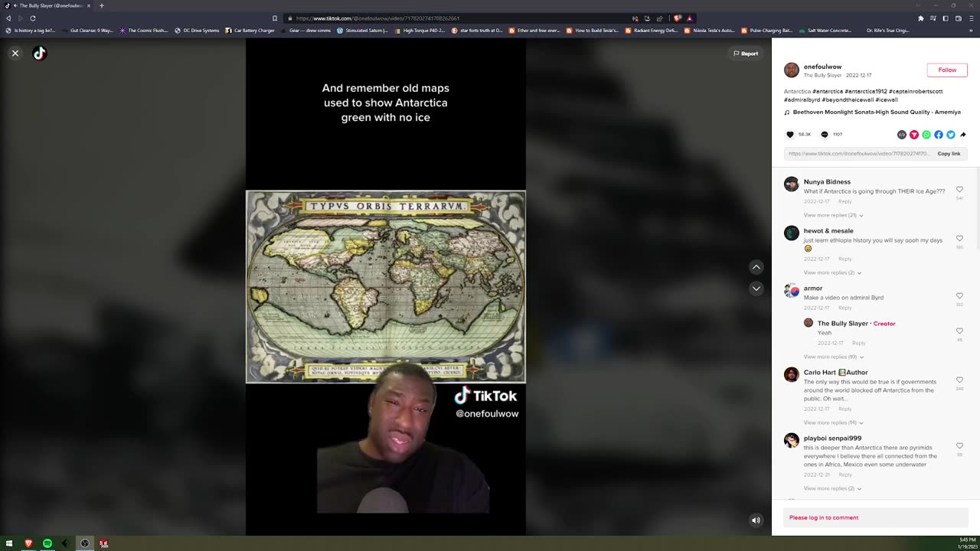Like The Bully Slayer creator reply
The height and width of the screenshot is (551, 980).
pos(959,331)
